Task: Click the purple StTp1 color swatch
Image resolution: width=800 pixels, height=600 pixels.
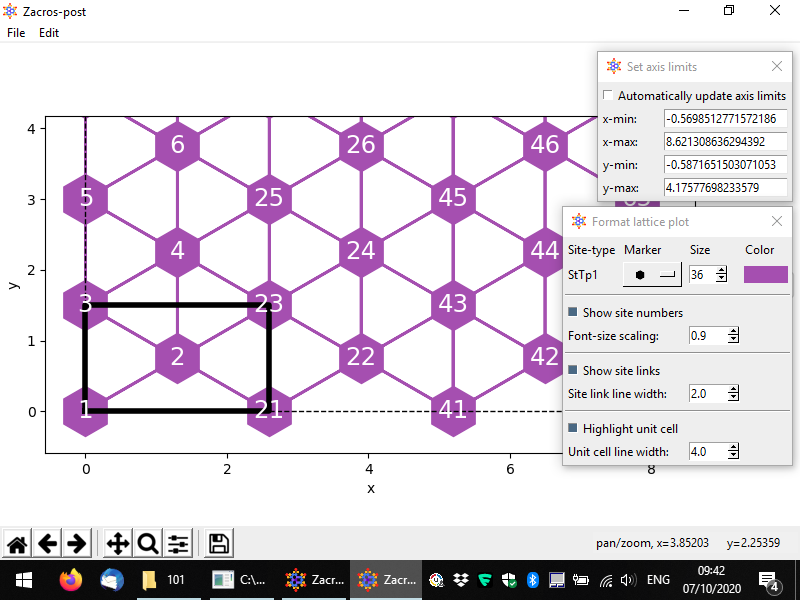Action: click(x=765, y=274)
